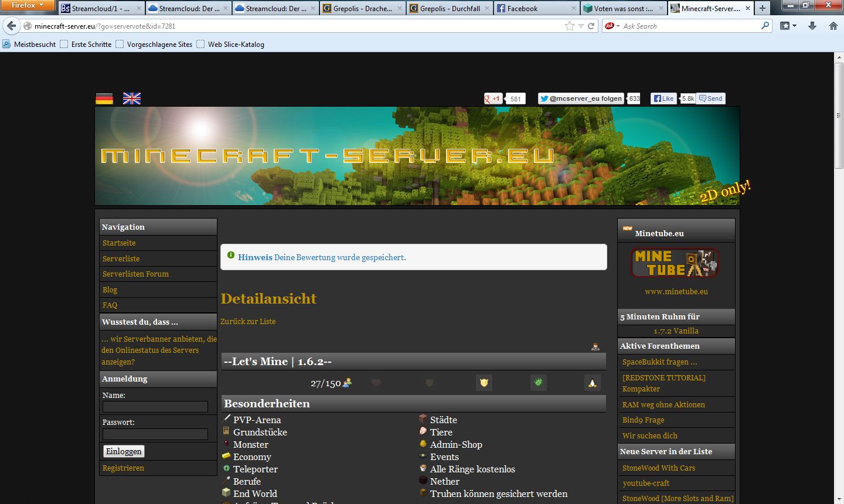Go to browser home page icon
Screen dimensions: 844x504
click(x=833, y=26)
